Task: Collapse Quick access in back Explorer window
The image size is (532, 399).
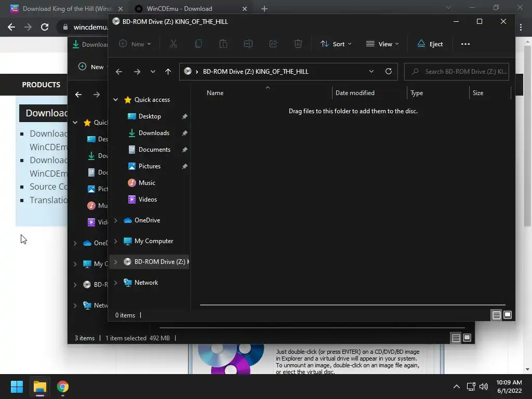Action: coord(75,123)
